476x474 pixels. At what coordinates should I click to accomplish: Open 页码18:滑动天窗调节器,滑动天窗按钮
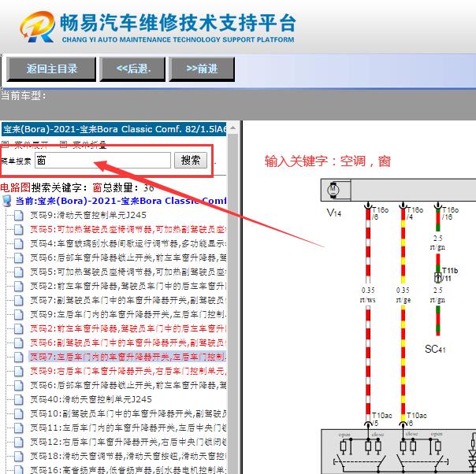(128, 456)
